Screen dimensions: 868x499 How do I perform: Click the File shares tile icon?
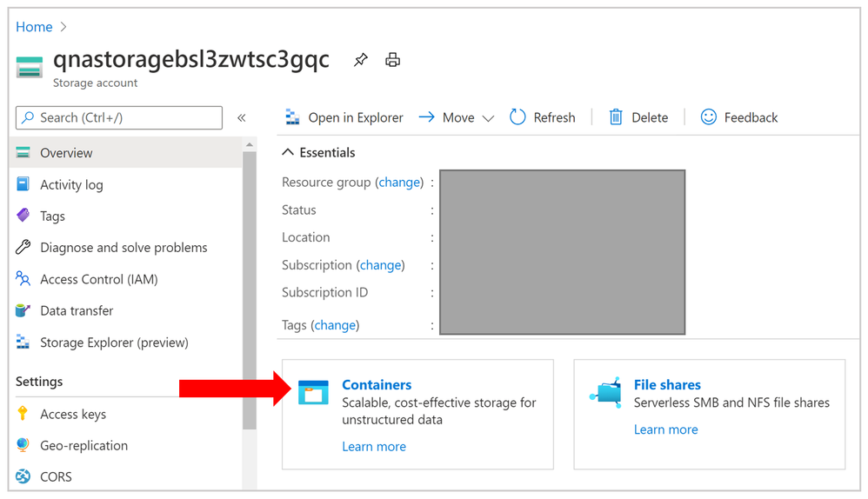[x=605, y=393]
